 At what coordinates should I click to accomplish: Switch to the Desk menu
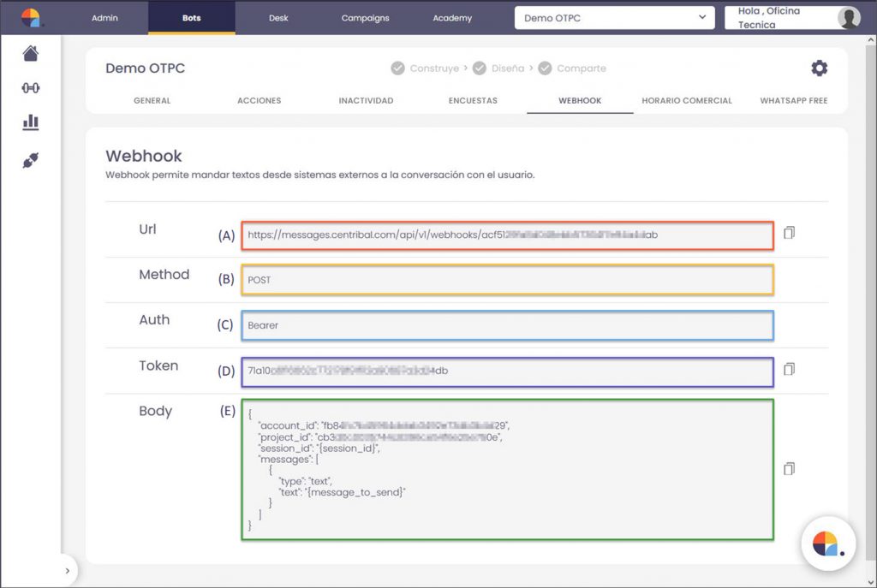point(278,18)
